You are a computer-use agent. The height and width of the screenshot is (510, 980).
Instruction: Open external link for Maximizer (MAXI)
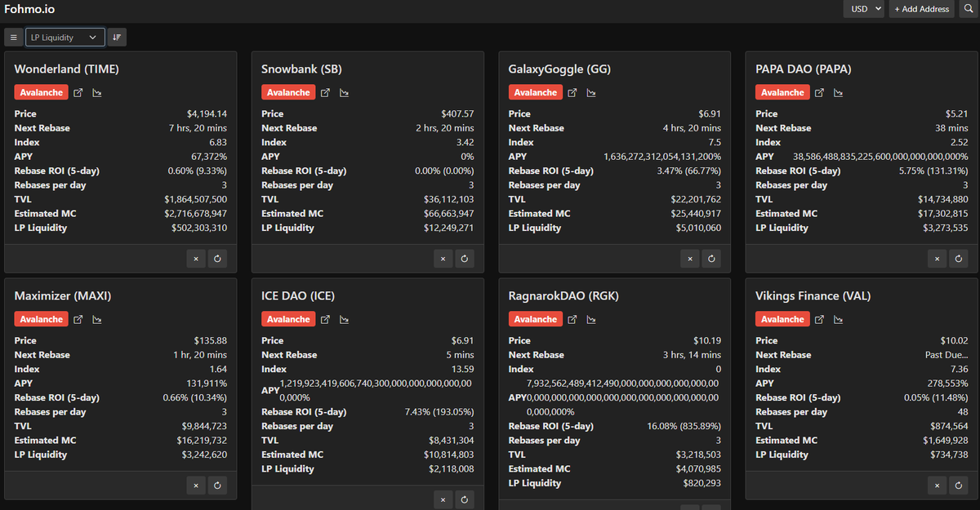pos(78,320)
